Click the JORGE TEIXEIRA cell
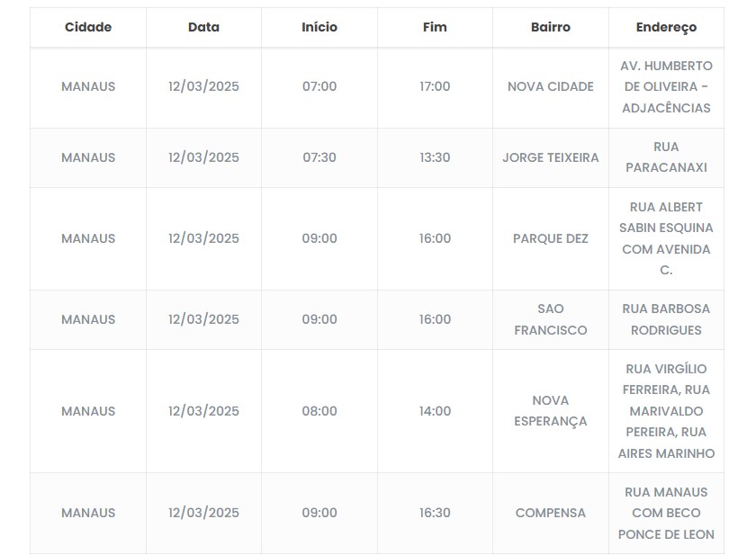Image resolution: width=756 pixels, height=555 pixels. pyautogui.click(x=550, y=157)
